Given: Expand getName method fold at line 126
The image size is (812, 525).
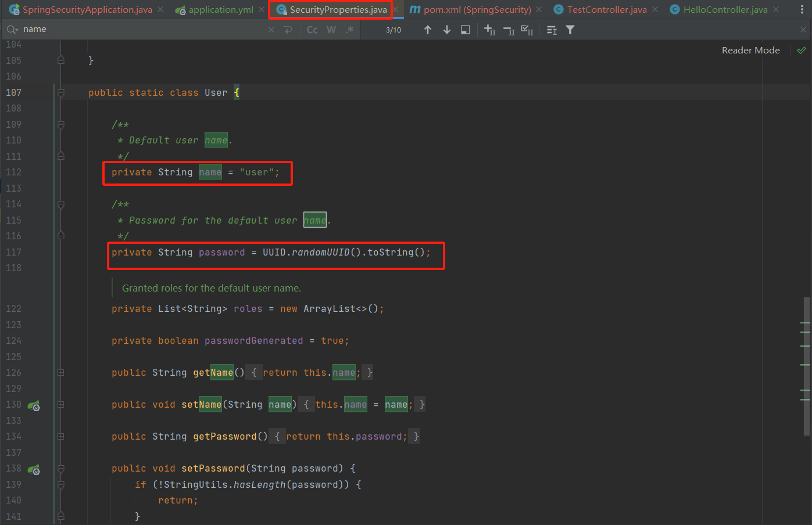Looking at the screenshot, I should click(x=61, y=372).
